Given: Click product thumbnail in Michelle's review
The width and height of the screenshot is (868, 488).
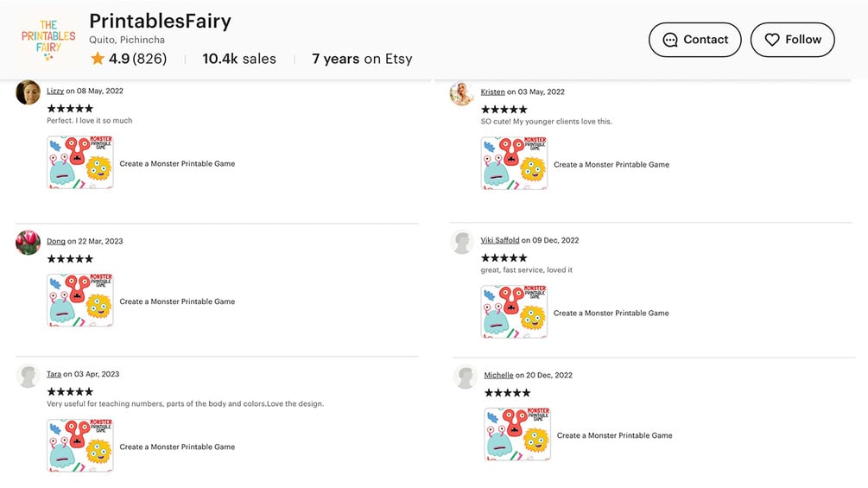Looking at the screenshot, I should tap(517, 434).
